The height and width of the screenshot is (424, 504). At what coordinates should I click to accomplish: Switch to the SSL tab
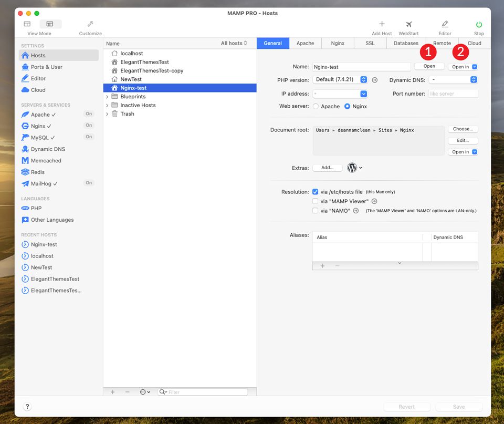[x=370, y=44]
